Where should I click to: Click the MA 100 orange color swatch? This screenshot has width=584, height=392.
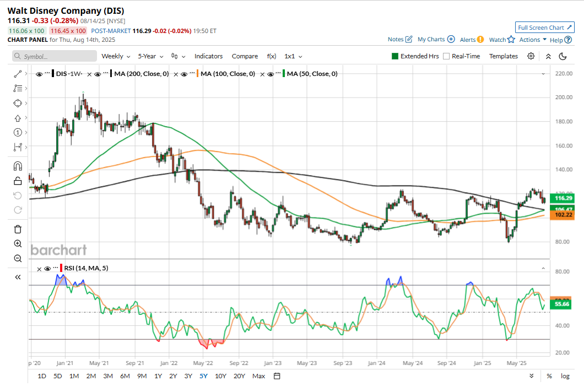197,74
